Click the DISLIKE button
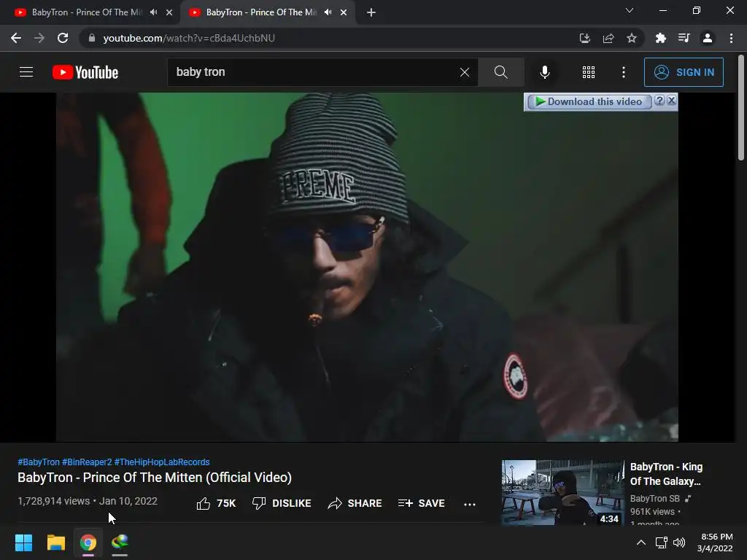This screenshot has width=747, height=560. (282, 503)
